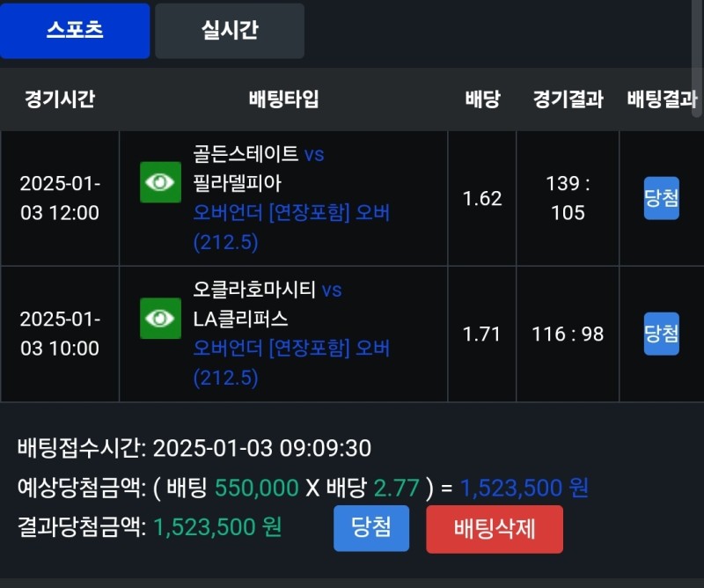
Task: Click the 경기시간 column header
Action: (59, 99)
